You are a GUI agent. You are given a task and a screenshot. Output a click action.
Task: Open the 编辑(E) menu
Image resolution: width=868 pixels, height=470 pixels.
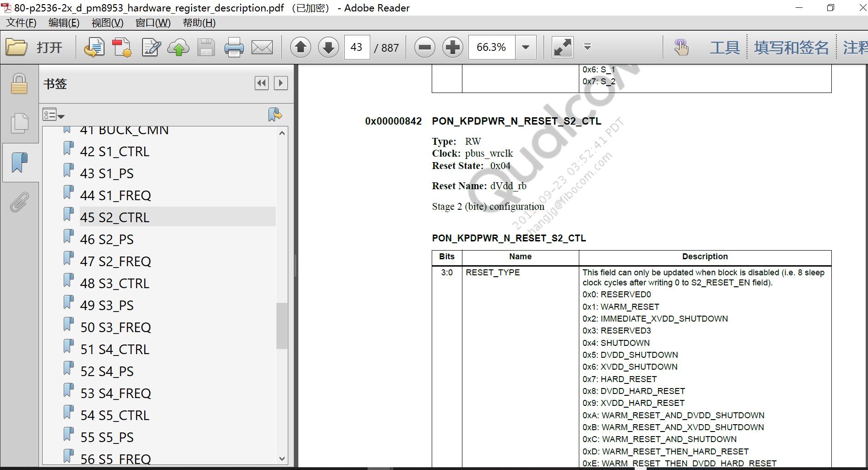tap(64, 23)
